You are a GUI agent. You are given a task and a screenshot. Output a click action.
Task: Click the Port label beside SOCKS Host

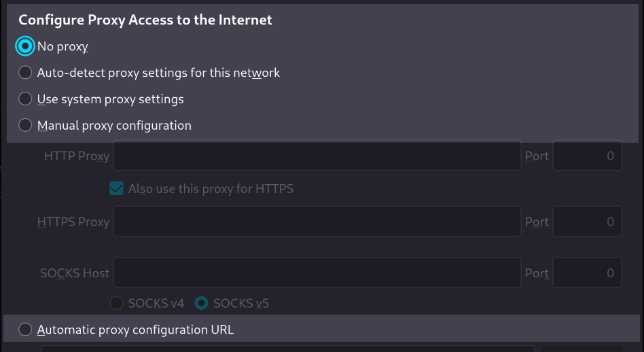click(537, 273)
